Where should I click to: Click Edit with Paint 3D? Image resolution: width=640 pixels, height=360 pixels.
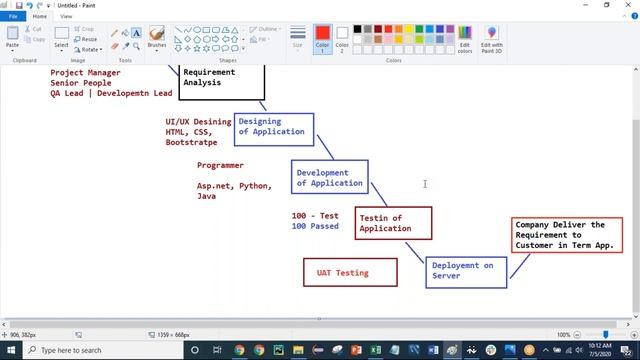pyautogui.click(x=491, y=39)
